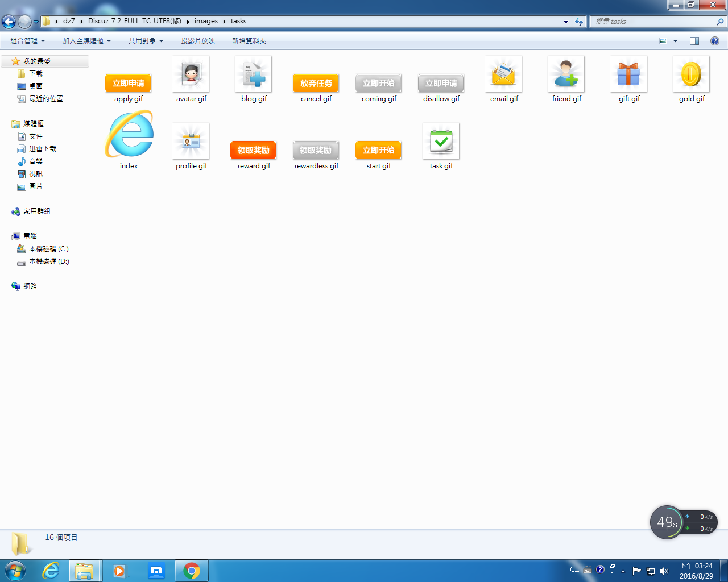This screenshot has width=728, height=582.
Task: Click tasks in the address path
Action: tap(238, 21)
